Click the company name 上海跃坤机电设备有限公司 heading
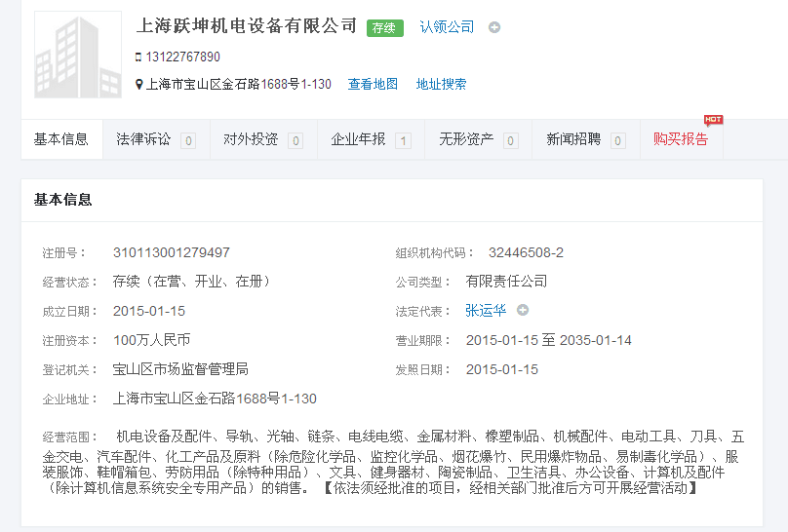This screenshot has width=788, height=532. [x=247, y=26]
